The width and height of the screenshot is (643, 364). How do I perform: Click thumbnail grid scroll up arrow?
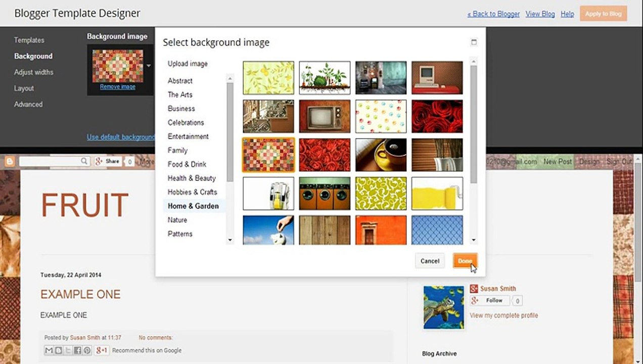point(474,62)
